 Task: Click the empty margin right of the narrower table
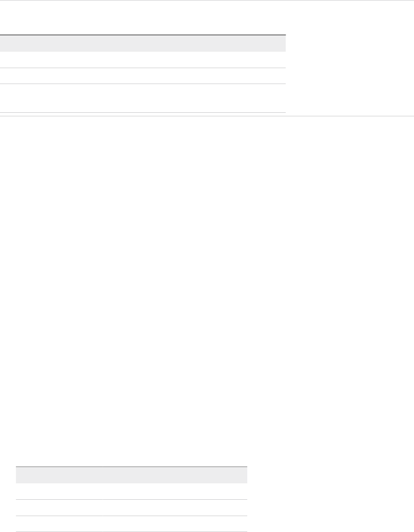[330, 499]
